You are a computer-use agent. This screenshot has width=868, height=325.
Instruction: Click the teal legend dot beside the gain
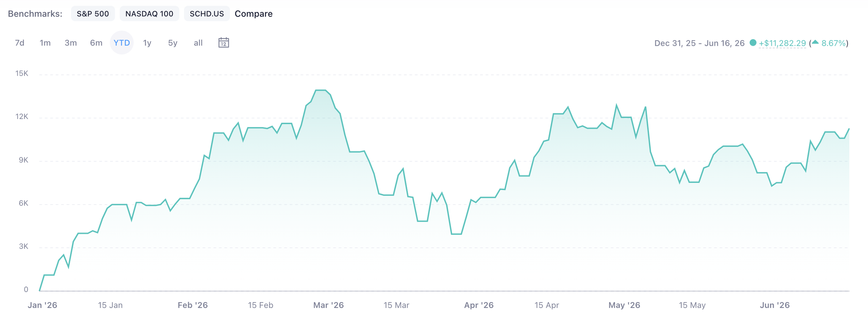pos(753,43)
